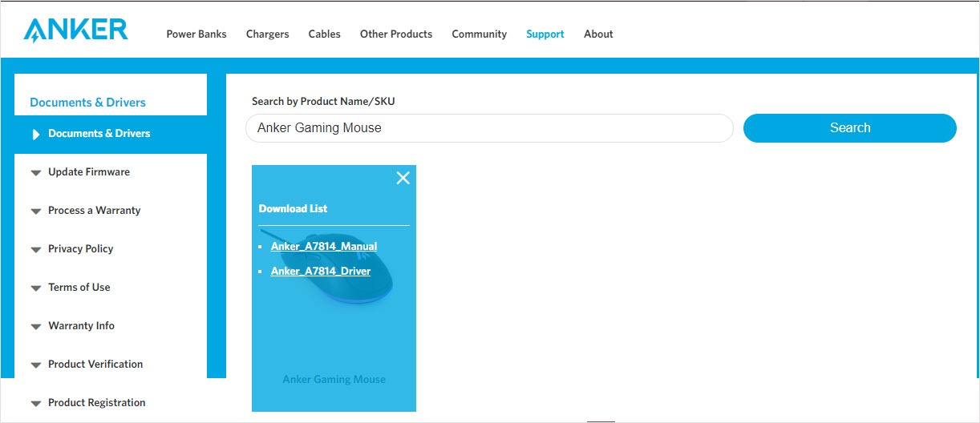Select active Documents & Drivers sidebar item
Viewport: 980px width, 423px height.
coord(99,134)
